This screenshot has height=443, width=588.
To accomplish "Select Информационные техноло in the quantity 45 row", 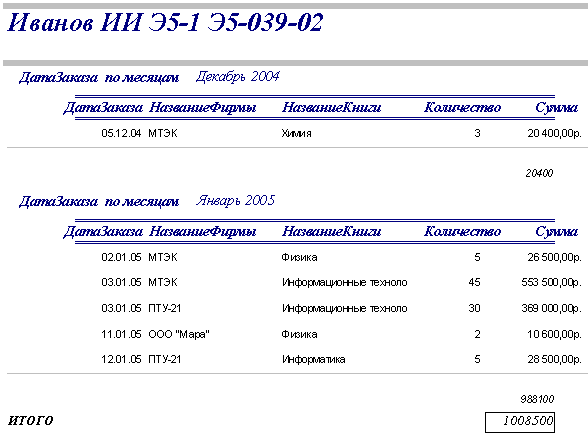I will tap(345, 282).
